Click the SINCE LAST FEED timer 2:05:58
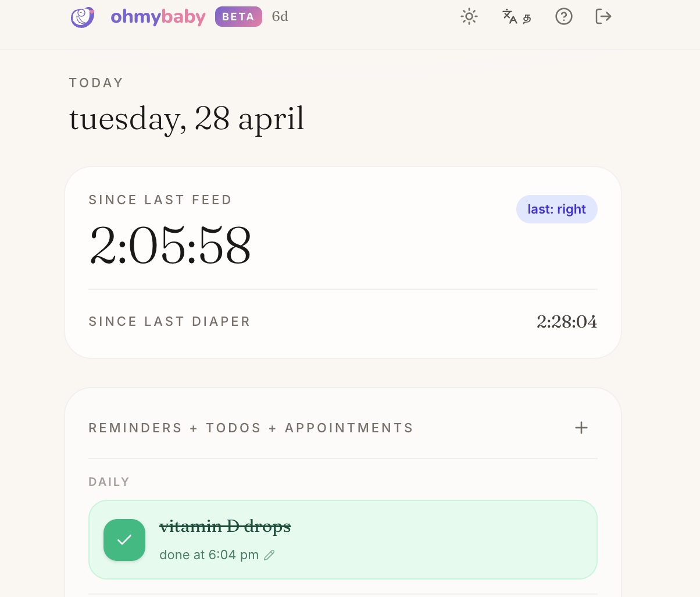The width and height of the screenshot is (700, 597). (170, 246)
